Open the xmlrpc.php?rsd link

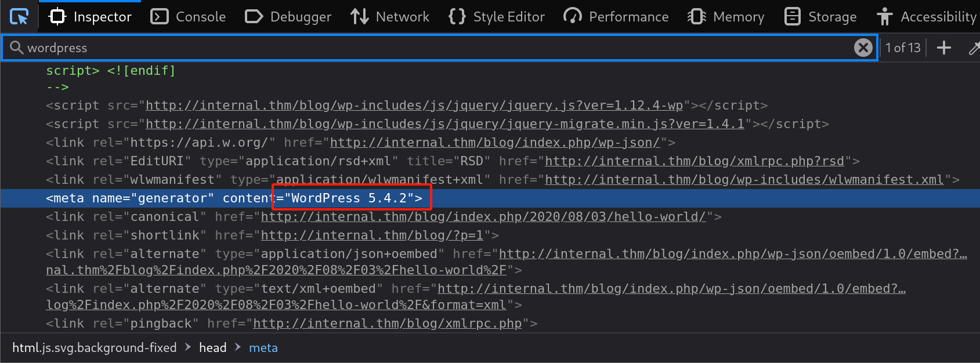[x=695, y=161]
